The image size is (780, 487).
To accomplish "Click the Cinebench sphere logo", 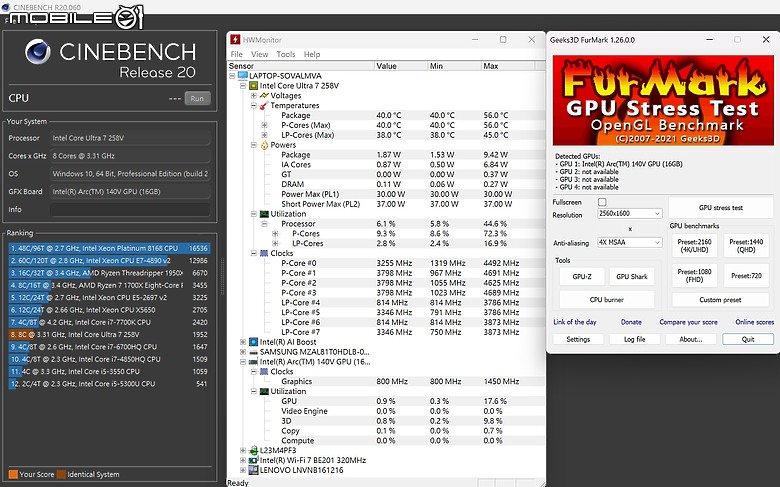I will pyautogui.click(x=37, y=52).
